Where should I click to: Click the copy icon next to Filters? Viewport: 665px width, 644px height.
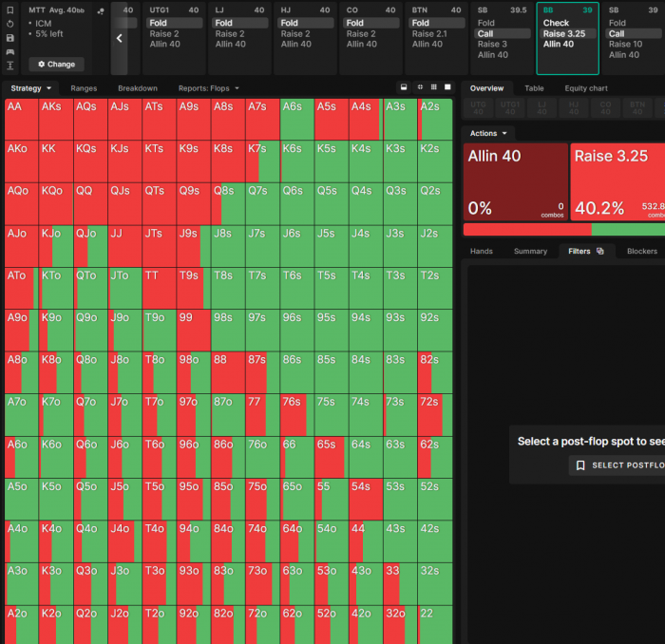pos(600,251)
